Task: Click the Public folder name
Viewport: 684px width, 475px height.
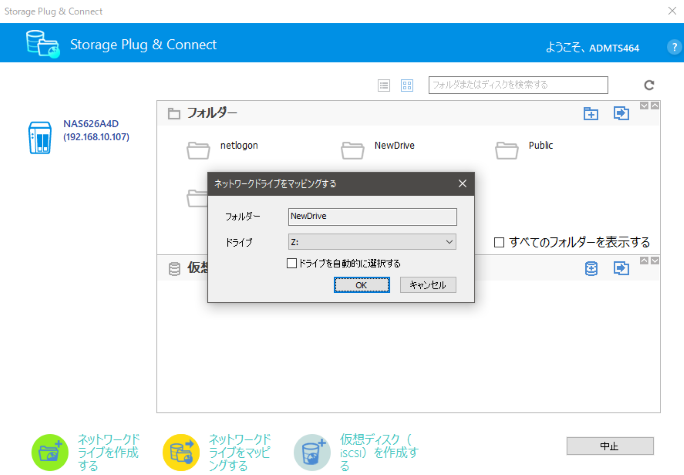Action: point(541,145)
